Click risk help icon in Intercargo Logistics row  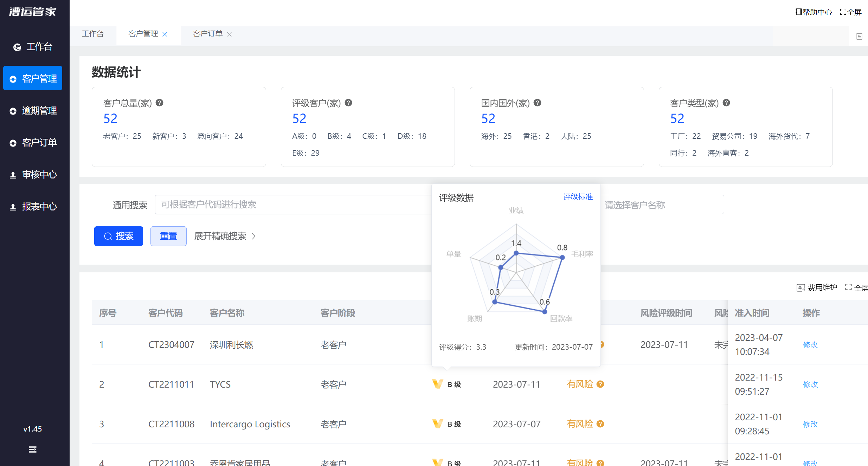click(x=600, y=424)
